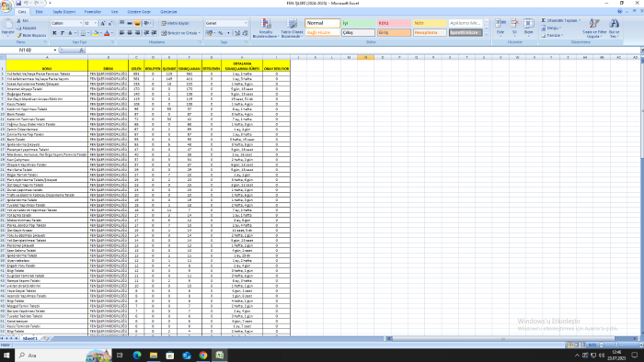Viewport: 644px width, 362px height.
Task: Open Koşullu Biçimlendirme conditional formatting
Action: [266, 28]
